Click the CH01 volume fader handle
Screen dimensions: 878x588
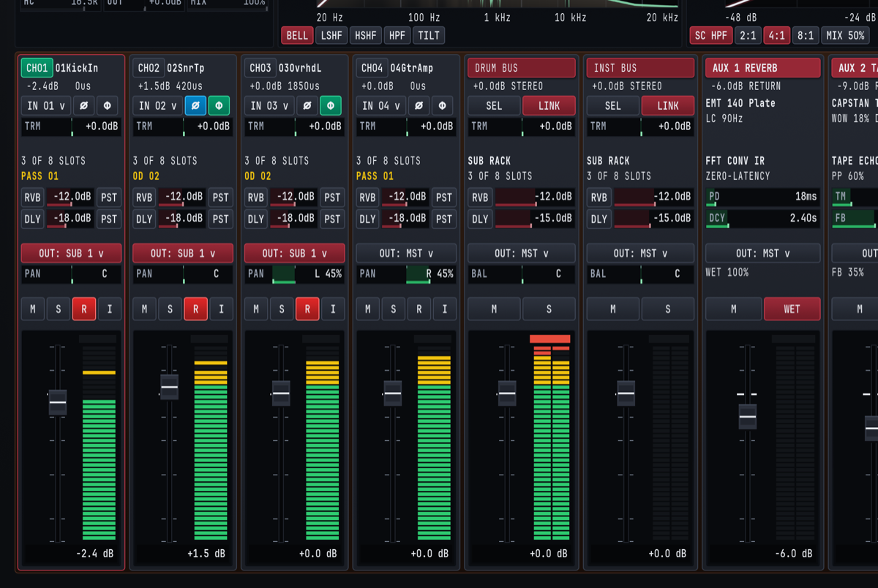point(57,402)
